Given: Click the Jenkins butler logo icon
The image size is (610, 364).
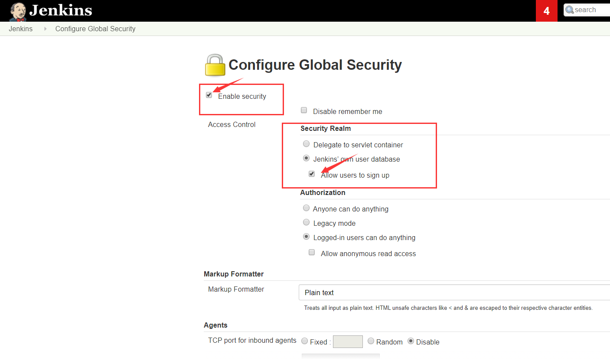Looking at the screenshot, I should [18, 12].
